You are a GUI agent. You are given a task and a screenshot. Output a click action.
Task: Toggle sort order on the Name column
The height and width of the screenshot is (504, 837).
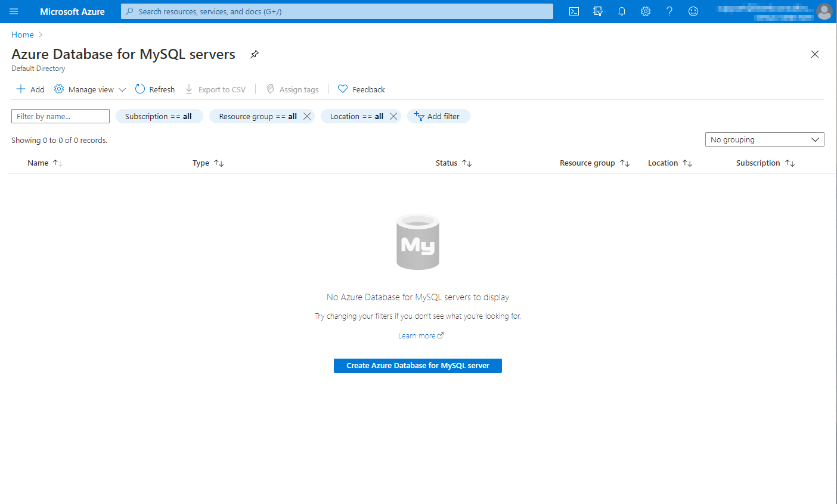(57, 163)
